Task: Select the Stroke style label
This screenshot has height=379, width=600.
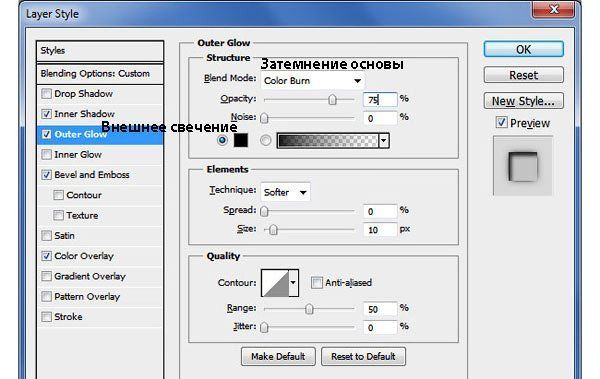Action: [x=68, y=317]
